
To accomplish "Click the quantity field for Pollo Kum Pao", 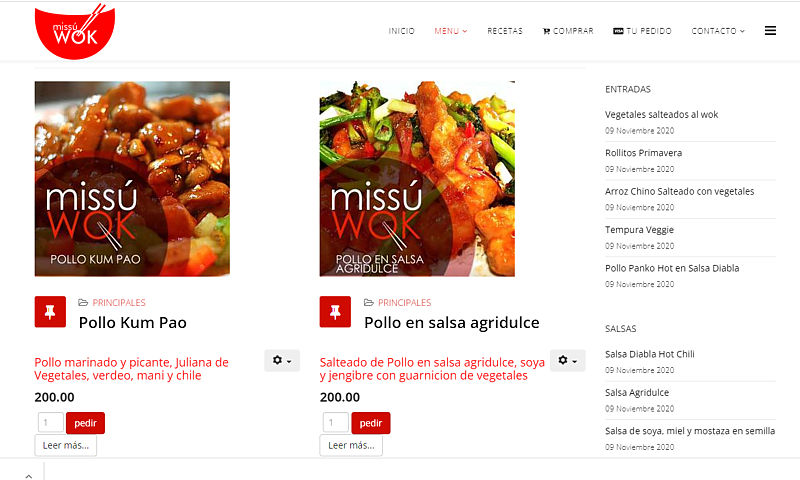I will coord(50,423).
